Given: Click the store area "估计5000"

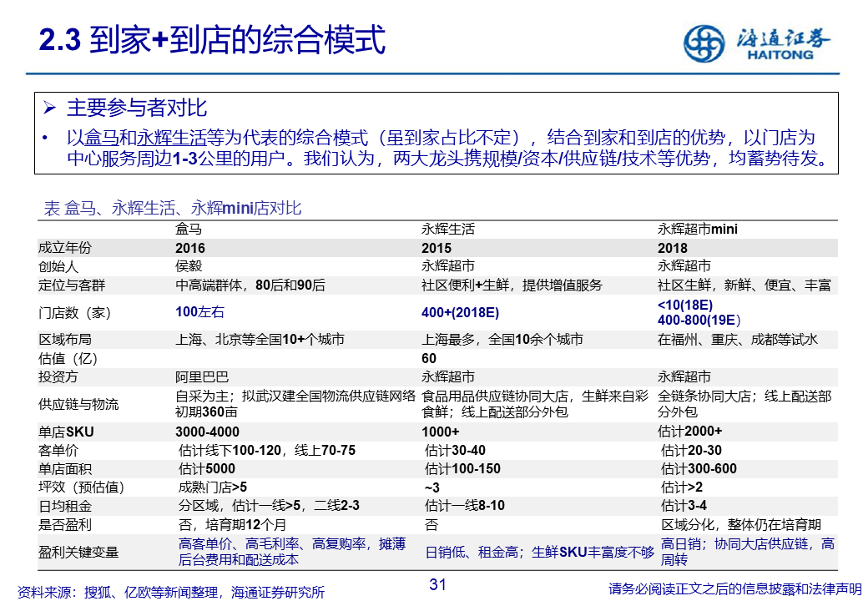Looking at the screenshot, I should (206, 469).
